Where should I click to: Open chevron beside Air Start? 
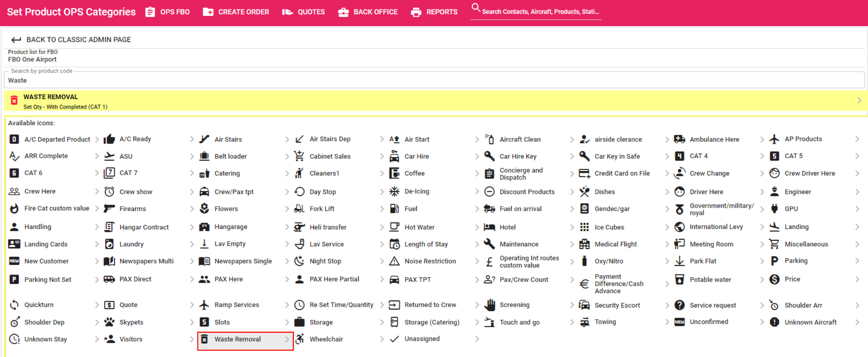(x=477, y=139)
